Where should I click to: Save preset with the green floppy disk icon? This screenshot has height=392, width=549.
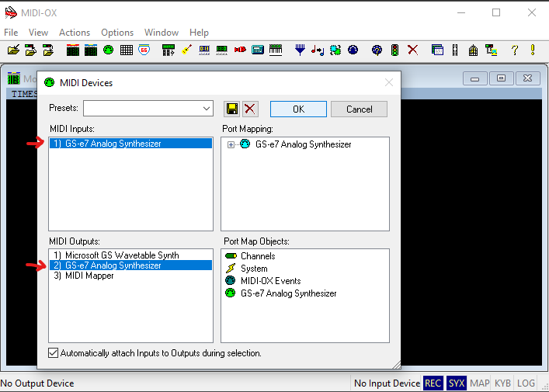[231, 109]
